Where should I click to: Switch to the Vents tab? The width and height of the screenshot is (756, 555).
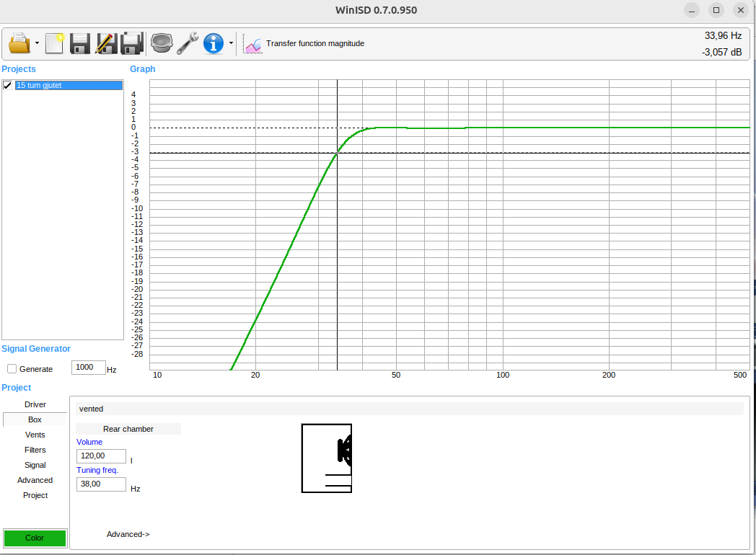coord(35,435)
